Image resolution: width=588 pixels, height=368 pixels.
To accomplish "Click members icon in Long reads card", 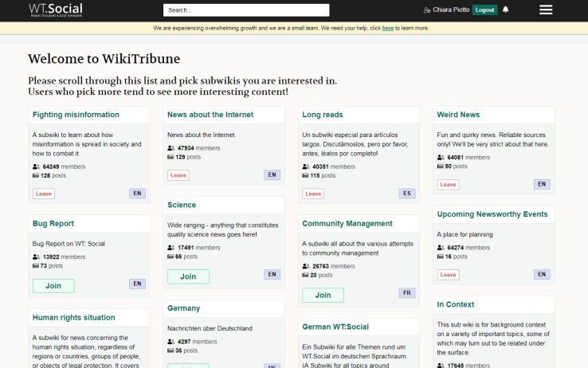I will (x=306, y=166).
